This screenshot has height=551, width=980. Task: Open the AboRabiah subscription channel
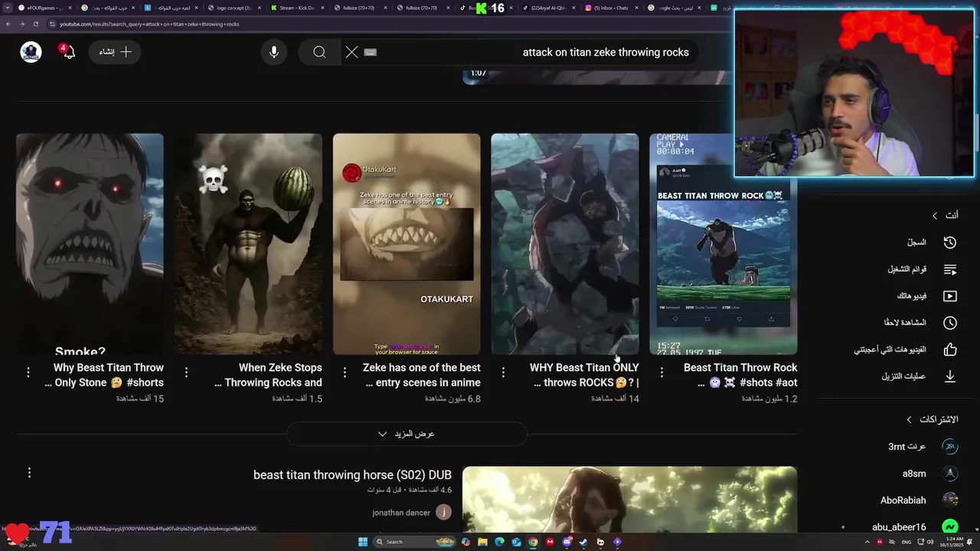click(x=919, y=500)
